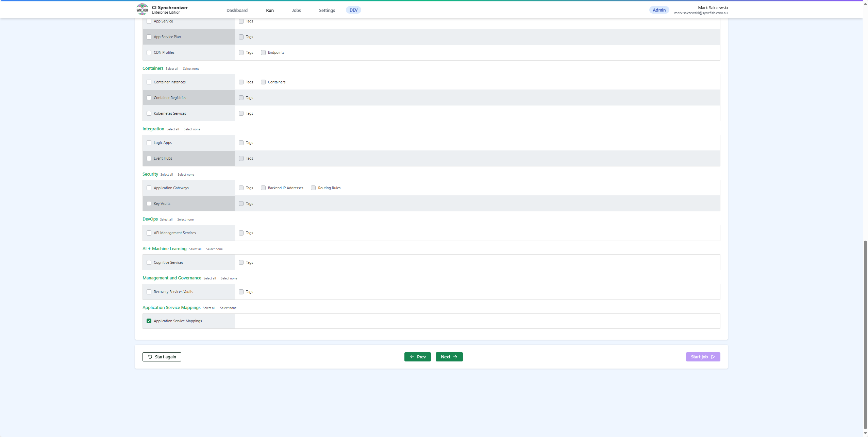Enable Tags for Recovery Services Vaults
This screenshot has width=868, height=437.
(241, 292)
